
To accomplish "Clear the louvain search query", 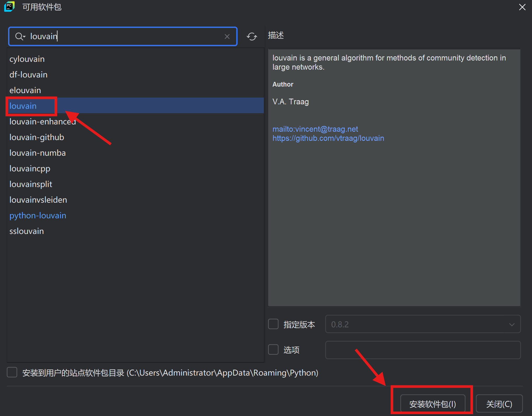I will point(227,37).
